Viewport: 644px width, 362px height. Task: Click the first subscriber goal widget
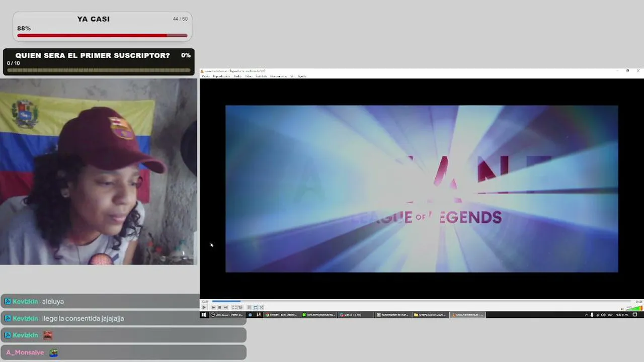99,62
